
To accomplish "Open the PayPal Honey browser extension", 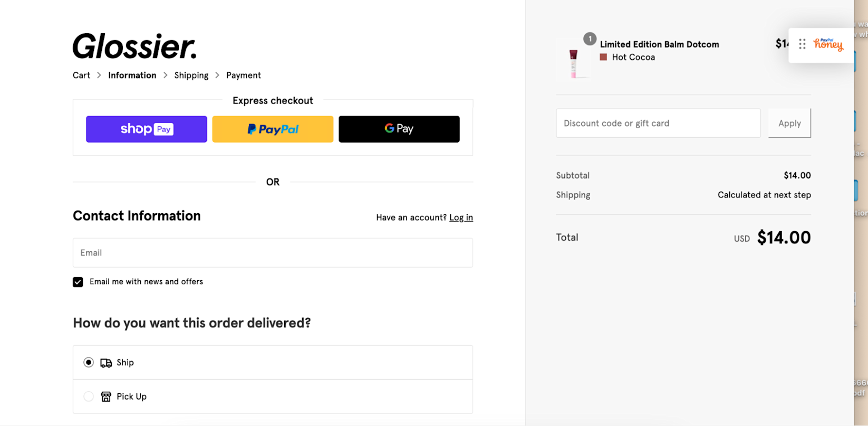I will pos(828,45).
